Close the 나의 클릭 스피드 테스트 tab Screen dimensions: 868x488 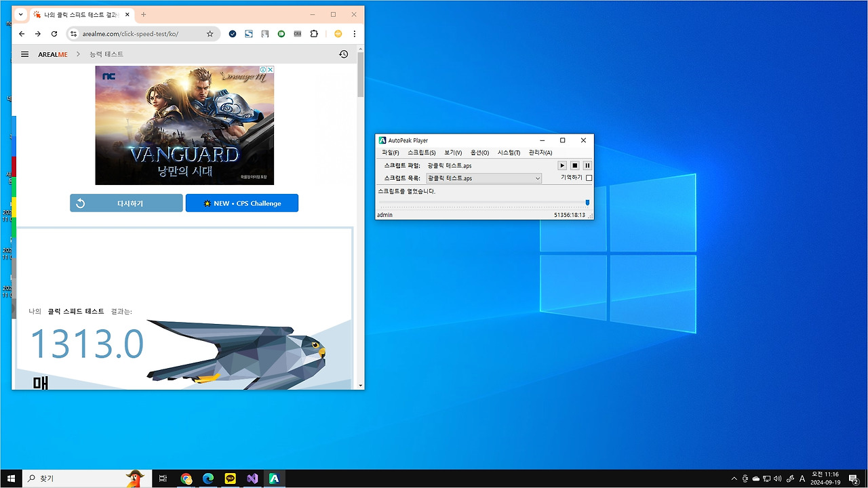127,14
